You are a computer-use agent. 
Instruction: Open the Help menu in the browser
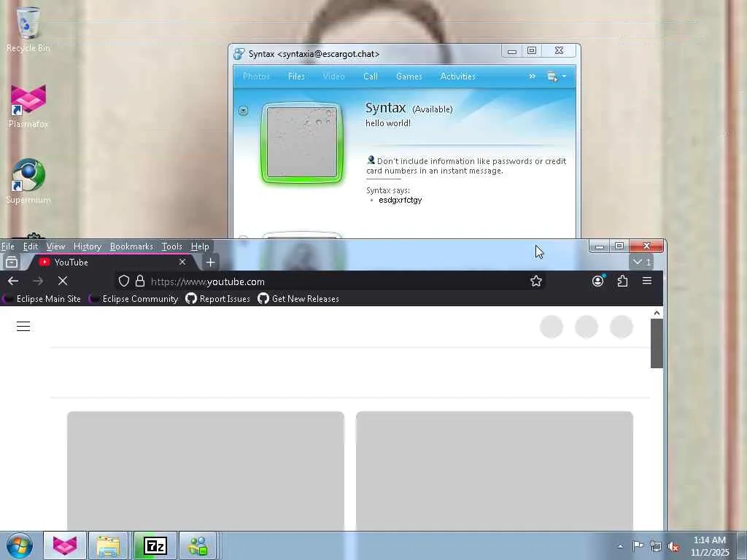click(200, 246)
